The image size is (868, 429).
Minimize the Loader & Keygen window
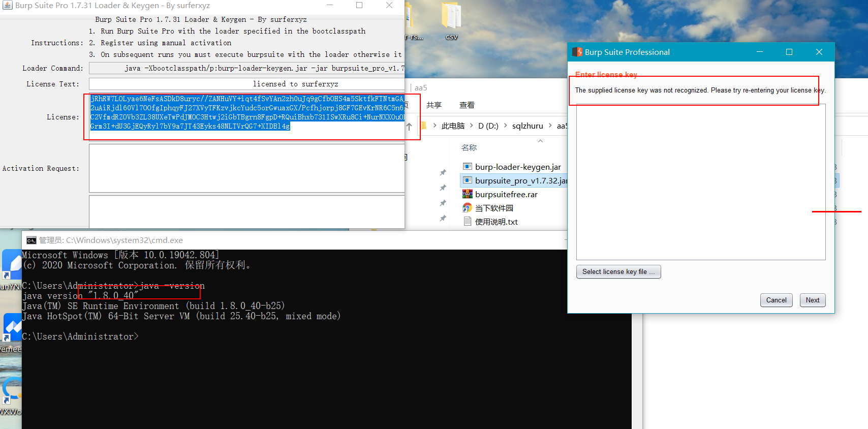pyautogui.click(x=330, y=5)
